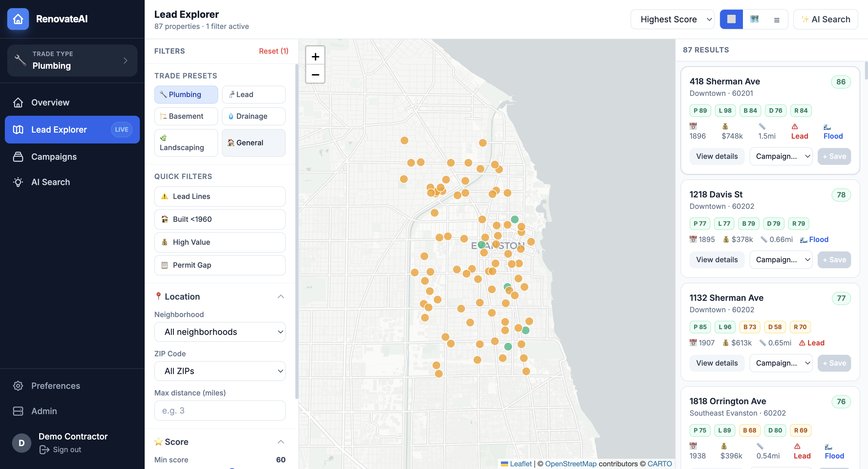The width and height of the screenshot is (868, 469).
Task: Switch to map-only view icon
Action: (754, 19)
